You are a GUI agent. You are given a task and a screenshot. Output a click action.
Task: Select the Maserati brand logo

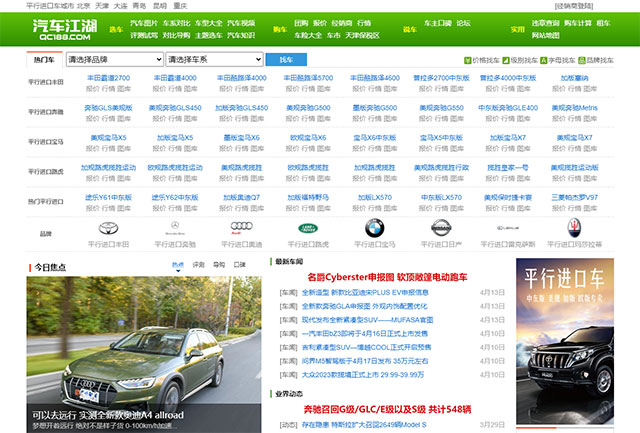click(x=573, y=229)
